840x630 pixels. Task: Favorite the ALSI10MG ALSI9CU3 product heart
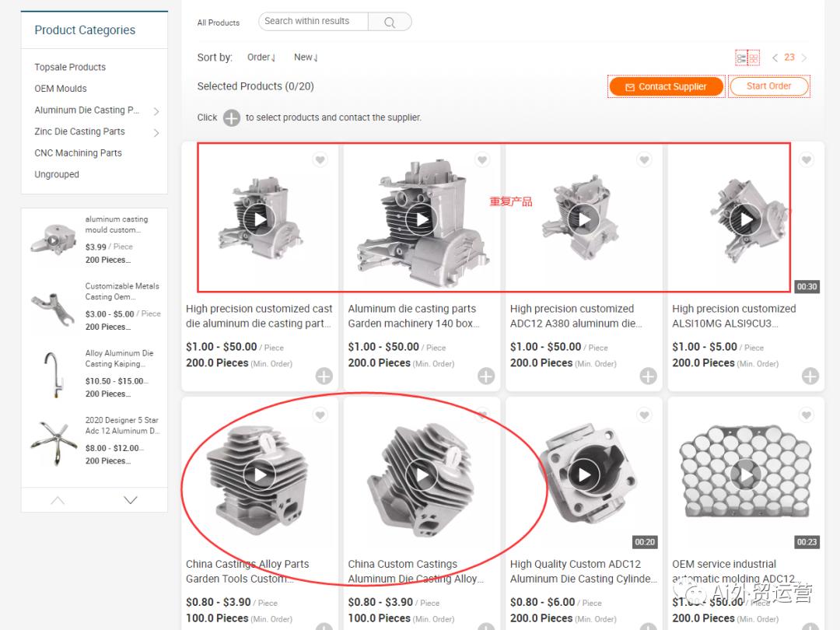(x=807, y=159)
